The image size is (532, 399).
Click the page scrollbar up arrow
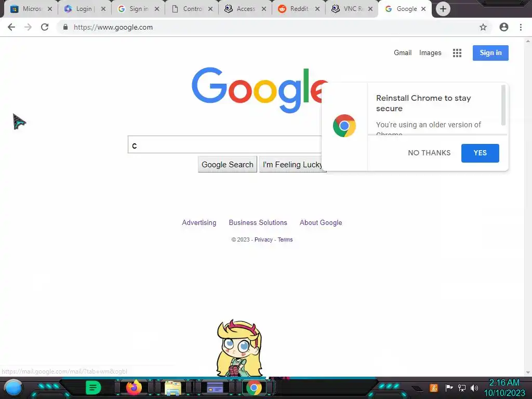click(x=528, y=41)
